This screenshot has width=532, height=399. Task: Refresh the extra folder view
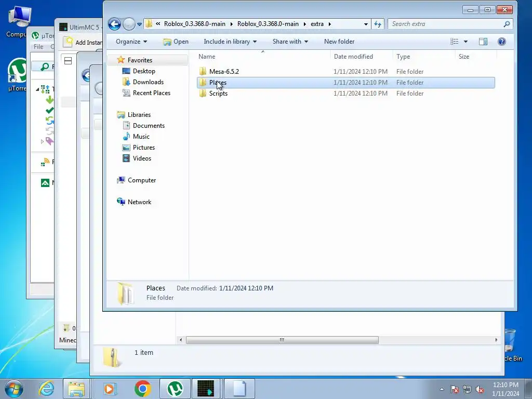tap(378, 24)
